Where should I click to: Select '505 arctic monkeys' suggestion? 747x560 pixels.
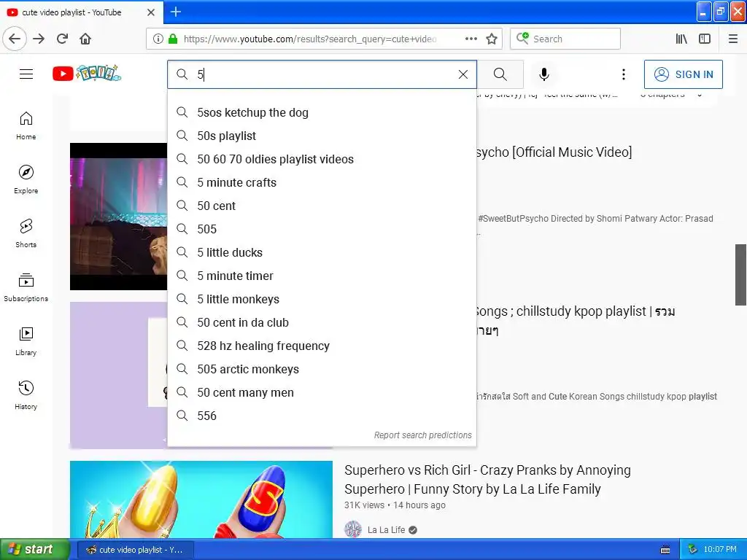click(322, 369)
